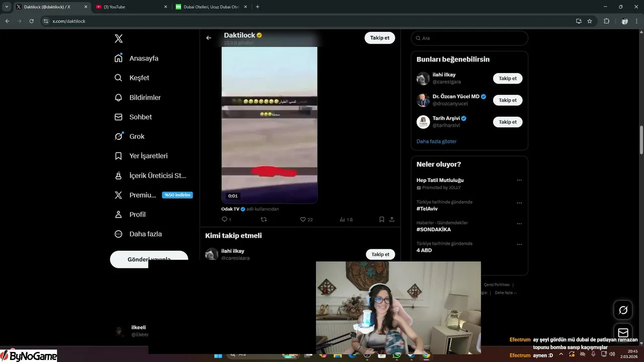Open İçerik Üreticisi Stüdyosu entry
The height and width of the screenshot is (362, 644).
pos(151,175)
